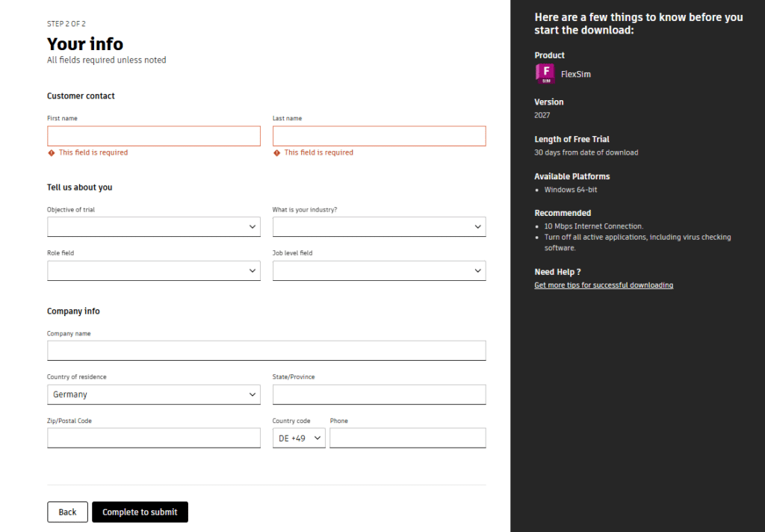The image size is (765, 532).
Task: Click the 'Company info' section heading
Action: (x=73, y=312)
